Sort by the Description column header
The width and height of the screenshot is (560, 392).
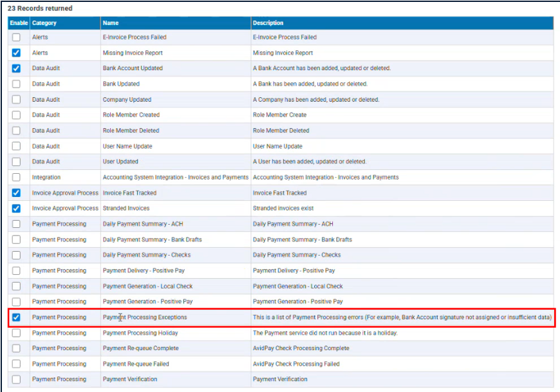pos(402,23)
